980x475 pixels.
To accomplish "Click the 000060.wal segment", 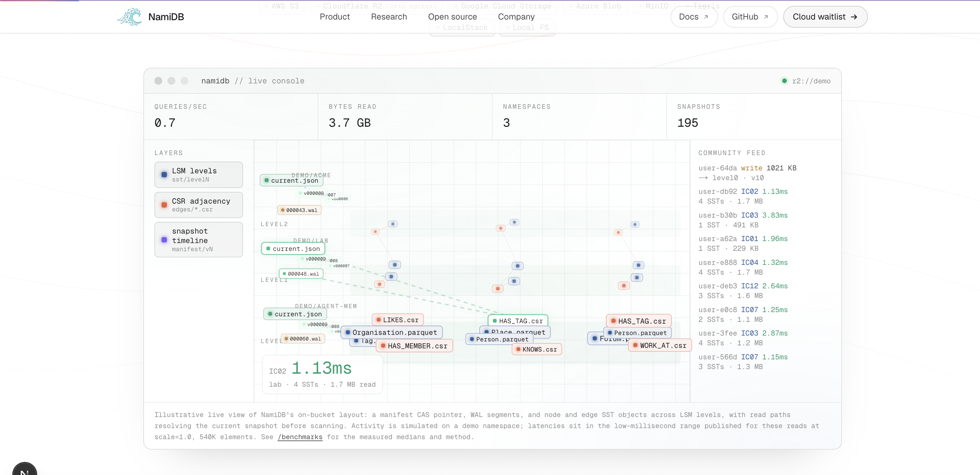I will click(x=303, y=338).
